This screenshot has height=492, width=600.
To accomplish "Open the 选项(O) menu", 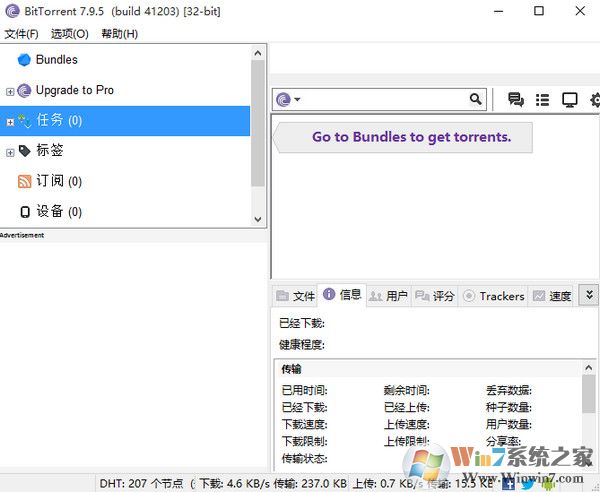I will click(x=70, y=34).
